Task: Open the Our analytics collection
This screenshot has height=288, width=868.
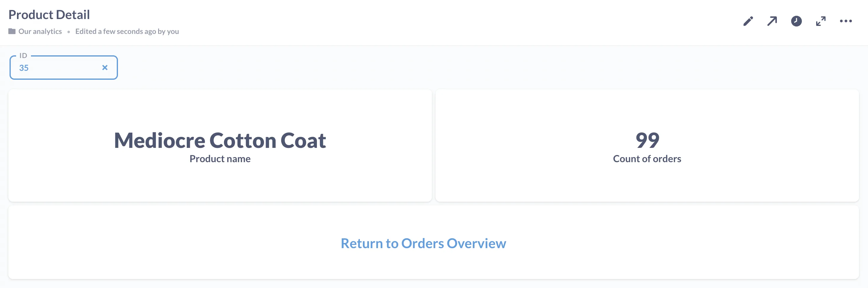Action: pos(41,31)
